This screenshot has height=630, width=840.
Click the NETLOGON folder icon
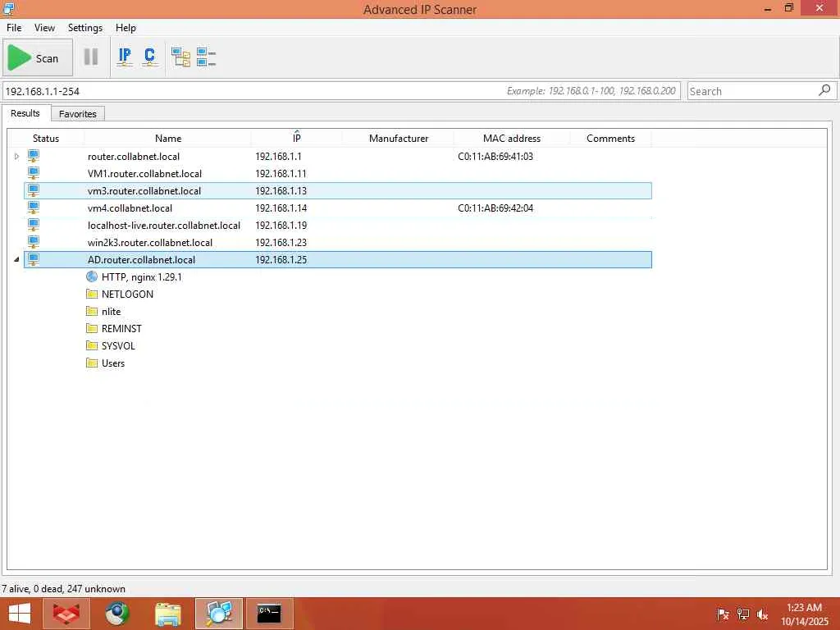[x=92, y=294]
